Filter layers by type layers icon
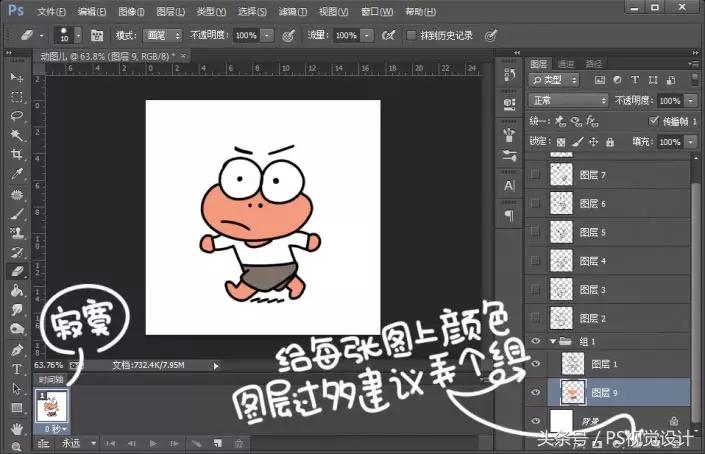 pos(635,80)
